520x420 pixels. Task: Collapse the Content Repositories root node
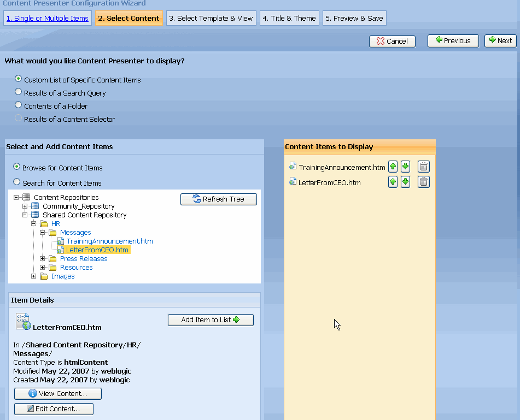click(x=16, y=197)
